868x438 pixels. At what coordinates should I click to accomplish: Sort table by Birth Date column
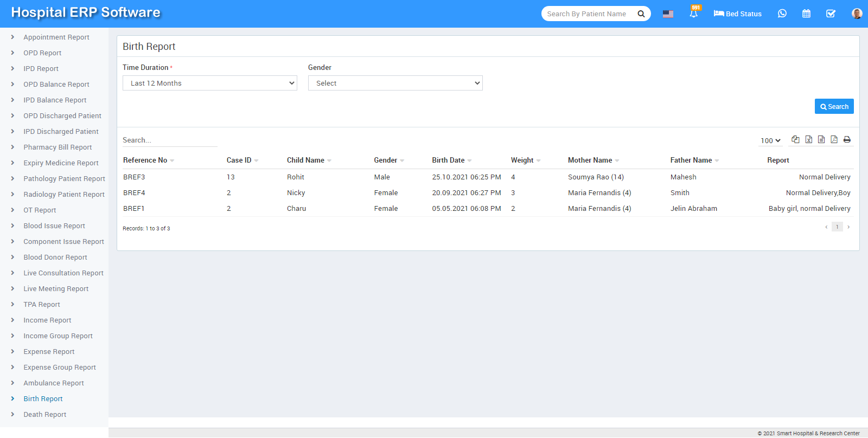click(448, 160)
